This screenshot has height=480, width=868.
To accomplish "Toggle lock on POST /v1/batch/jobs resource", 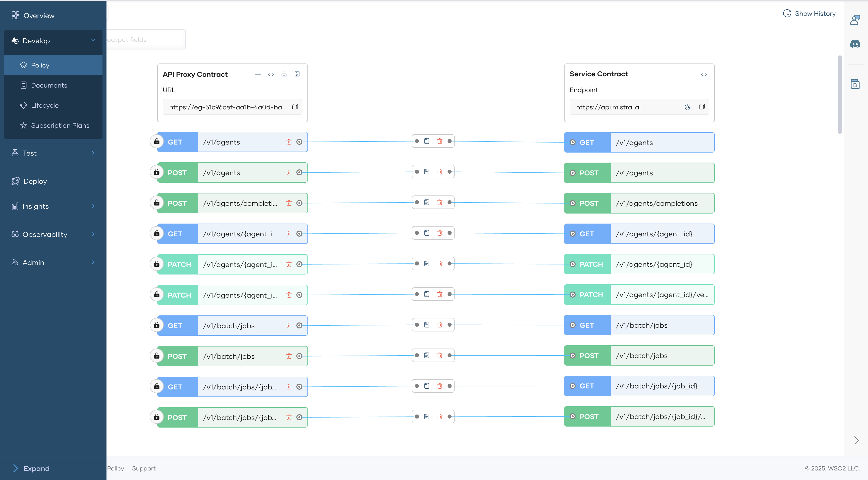I will coord(157,356).
